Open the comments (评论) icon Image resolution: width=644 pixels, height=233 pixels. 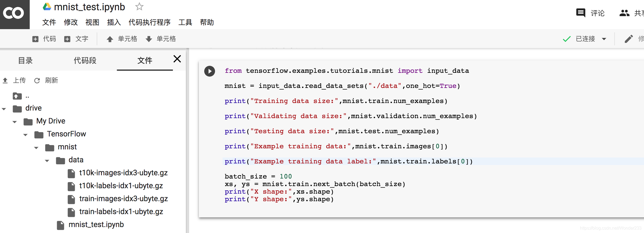(581, 13)
